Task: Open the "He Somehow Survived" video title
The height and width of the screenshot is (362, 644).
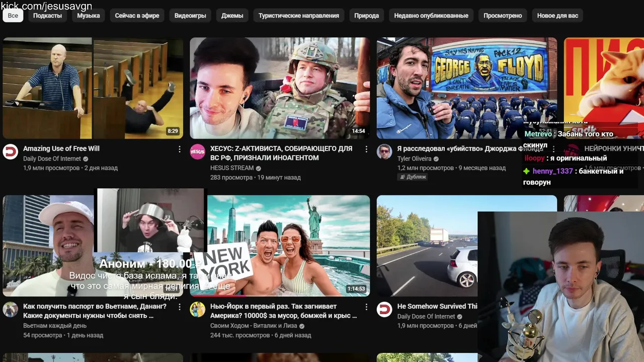Action: pos(437,306)
